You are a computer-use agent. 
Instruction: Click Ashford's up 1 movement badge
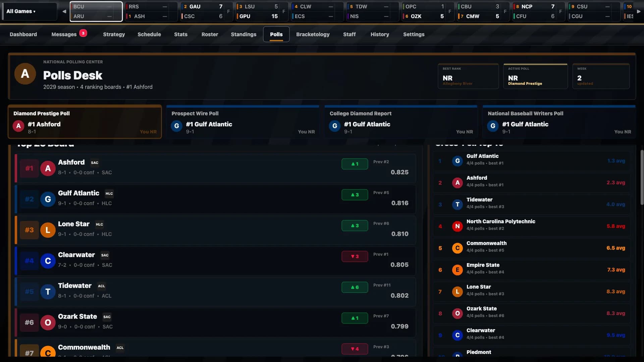355,164
